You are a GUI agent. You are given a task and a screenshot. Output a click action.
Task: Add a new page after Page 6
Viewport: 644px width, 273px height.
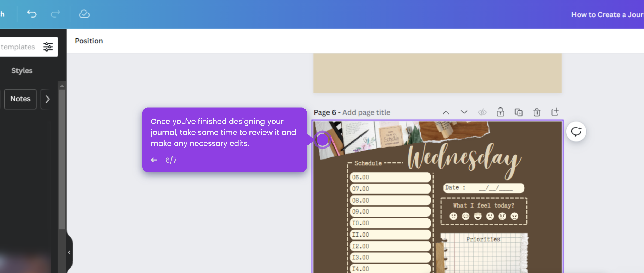pos(555,112)
